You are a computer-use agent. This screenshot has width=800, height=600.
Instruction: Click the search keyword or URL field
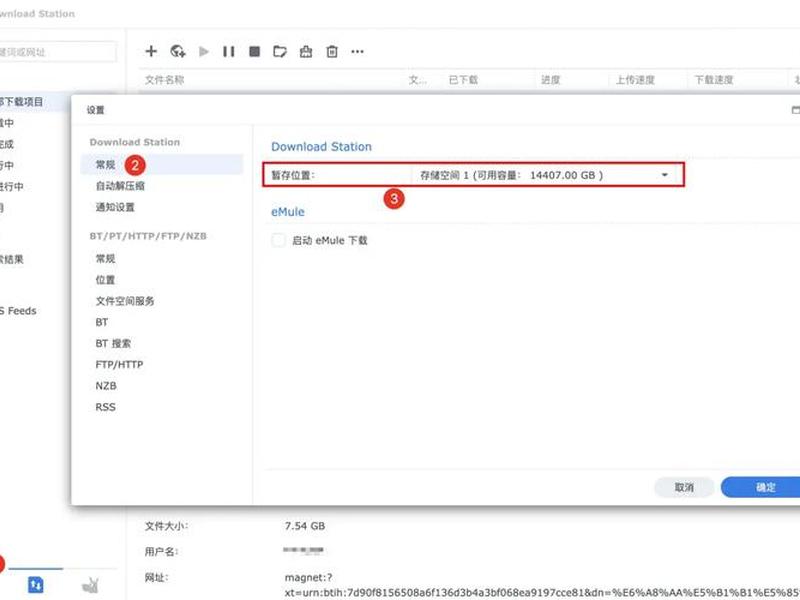tap(57, 52)
